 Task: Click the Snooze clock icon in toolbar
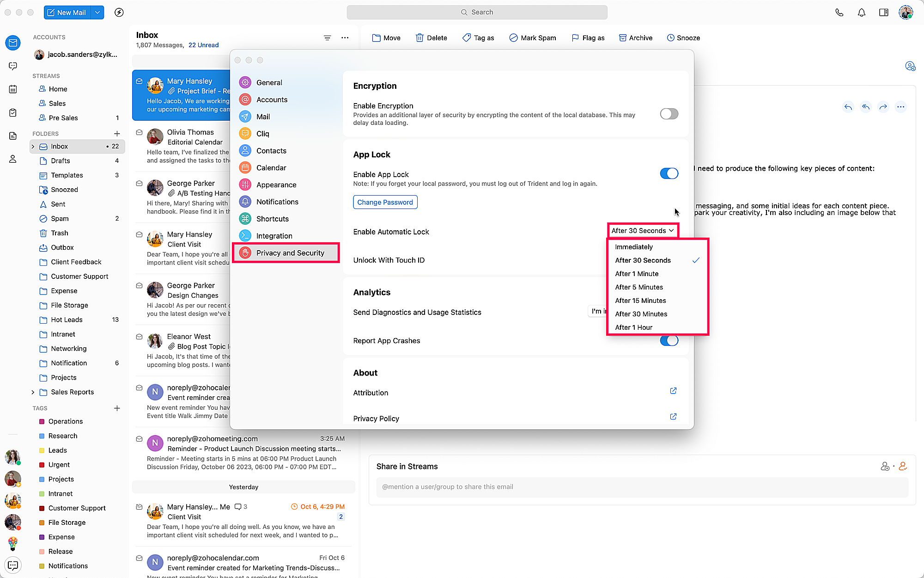670,38
